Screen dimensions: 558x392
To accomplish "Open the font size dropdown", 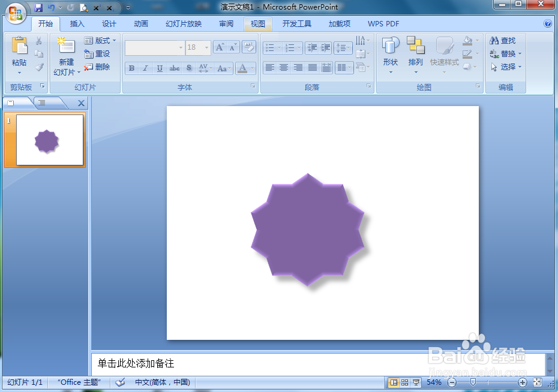I will [x=206, y=47].
